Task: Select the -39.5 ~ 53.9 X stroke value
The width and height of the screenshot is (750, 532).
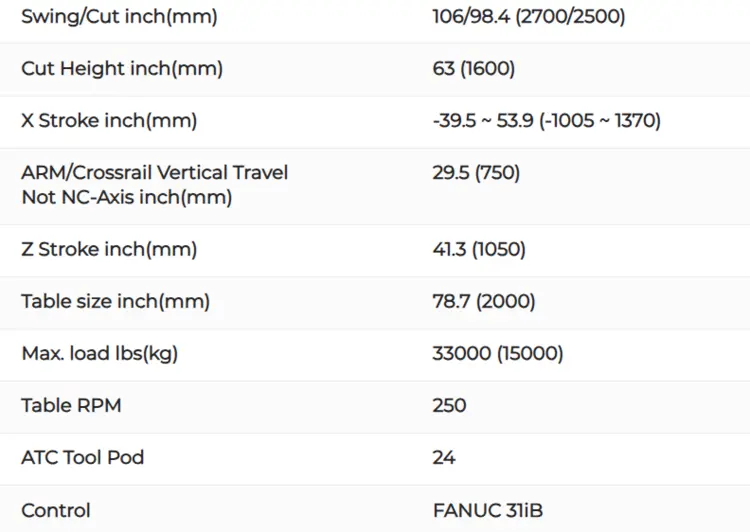Action: coord(547,121)
